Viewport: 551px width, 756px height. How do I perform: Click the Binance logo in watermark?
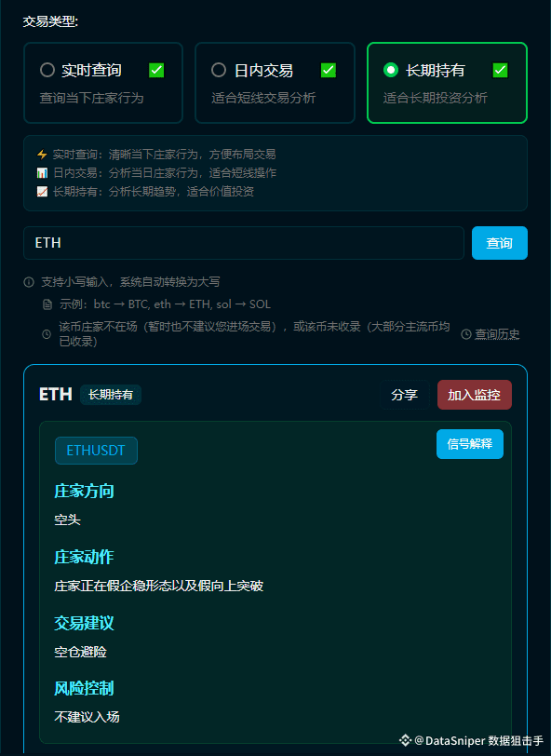pyautogui.click(x=405, y=740)
